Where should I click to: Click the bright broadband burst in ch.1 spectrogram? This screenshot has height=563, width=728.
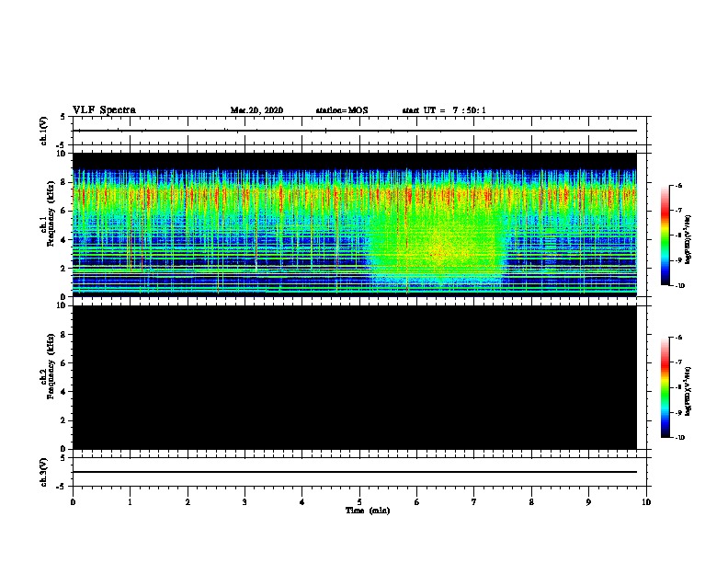click(437, 248)
